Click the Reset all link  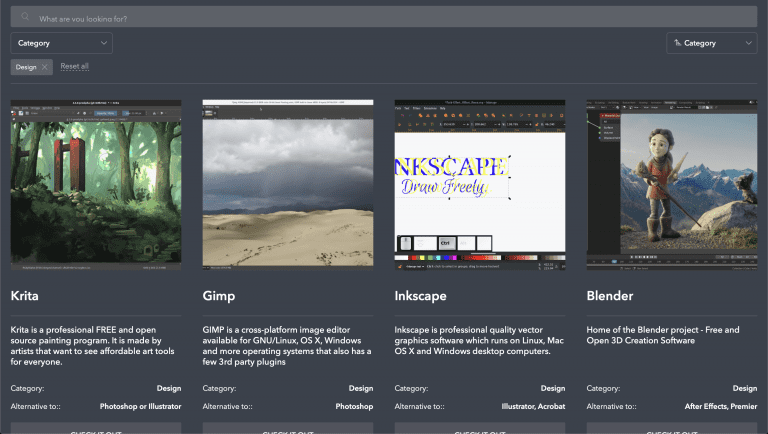tap(74, 66)
